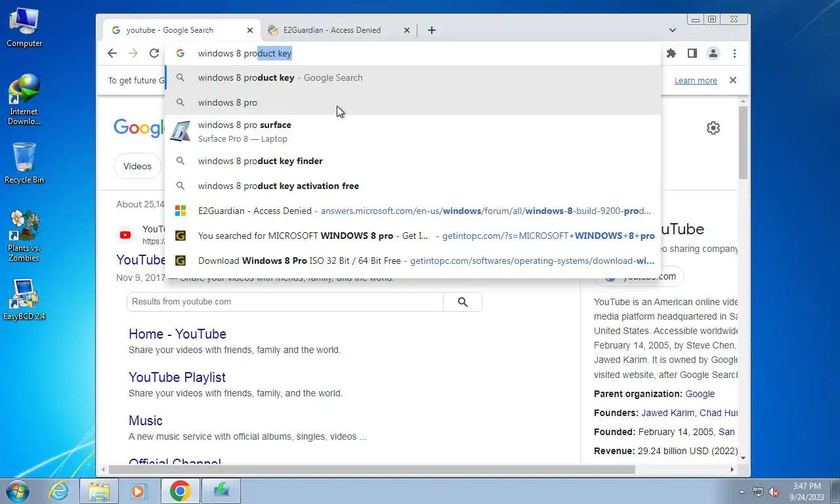Choose 'windows 8 product key finder' suggestion
This screenshot has height=504, width=840.
[413, 161]
